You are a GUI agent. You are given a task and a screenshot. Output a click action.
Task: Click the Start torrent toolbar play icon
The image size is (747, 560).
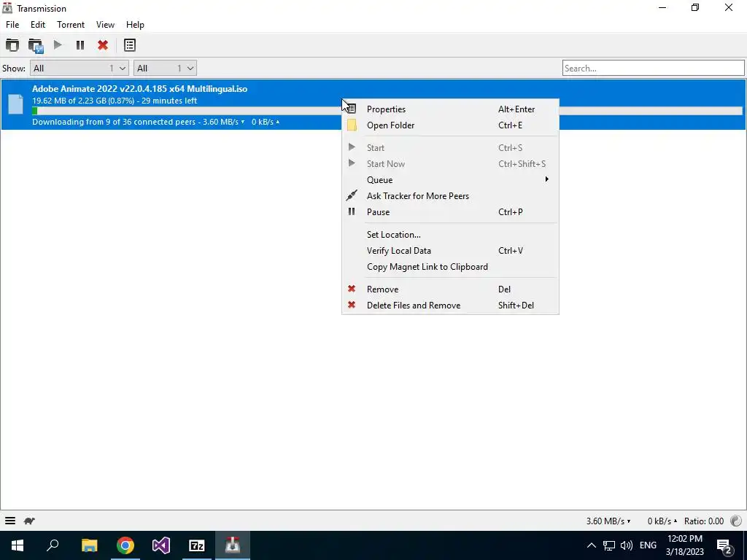(58, 45)
